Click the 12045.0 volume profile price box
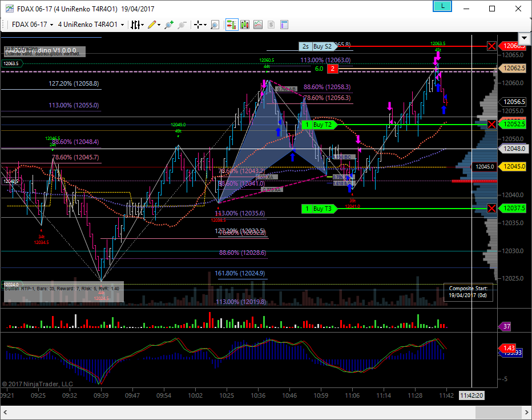The height and width of the screenshot is (420, 532). pos(484,167)
